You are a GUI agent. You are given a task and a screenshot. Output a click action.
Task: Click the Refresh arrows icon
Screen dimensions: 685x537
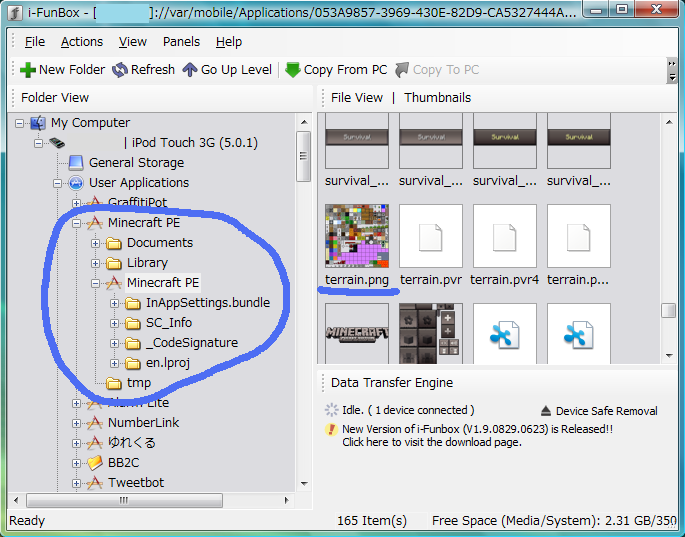point(120,70)
